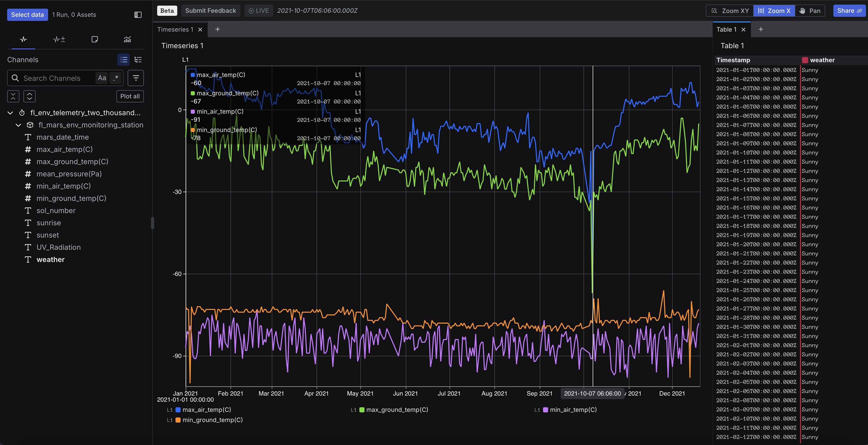Viewport: 868px width, 445px height.
Task: Collapse fl_mars_env_monitoring_station node
Action: tap(19, 125)
